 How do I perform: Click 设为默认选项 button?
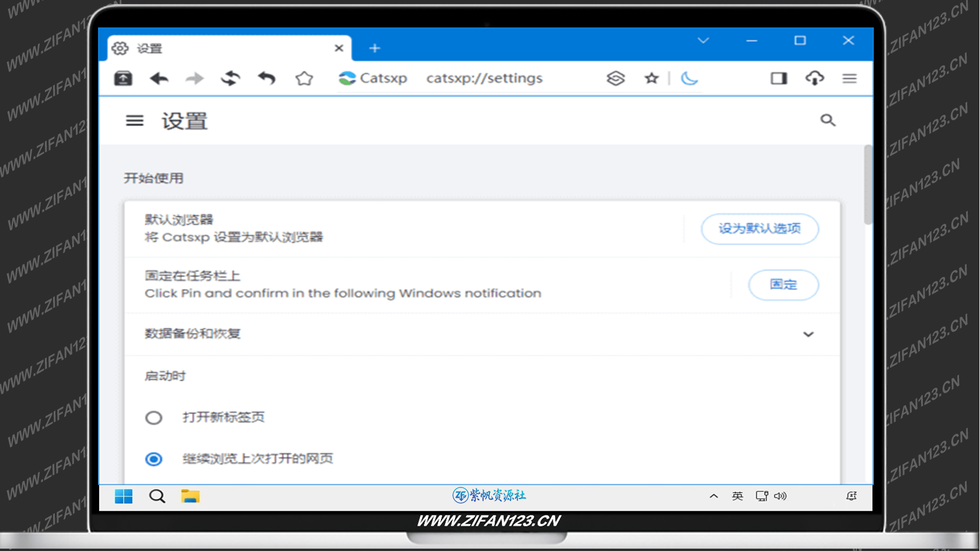[759, 229]
